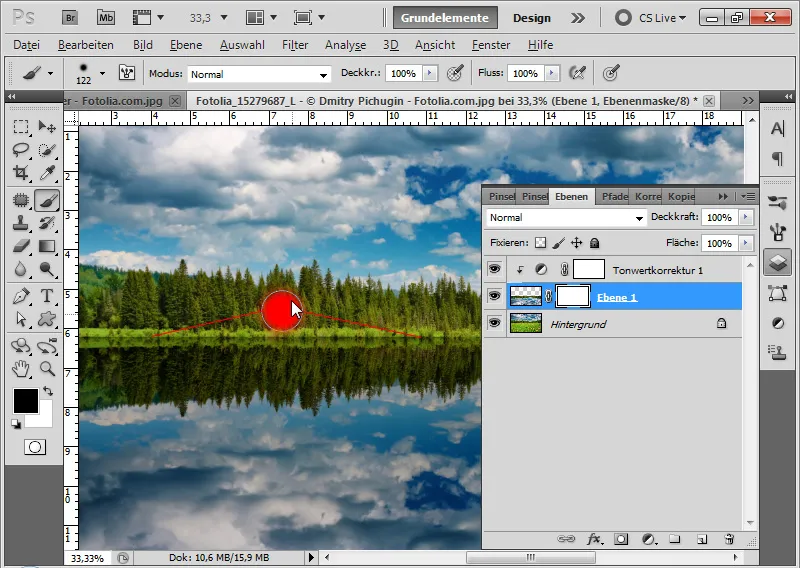Select the Eyedropper tool

click(47, 172)
